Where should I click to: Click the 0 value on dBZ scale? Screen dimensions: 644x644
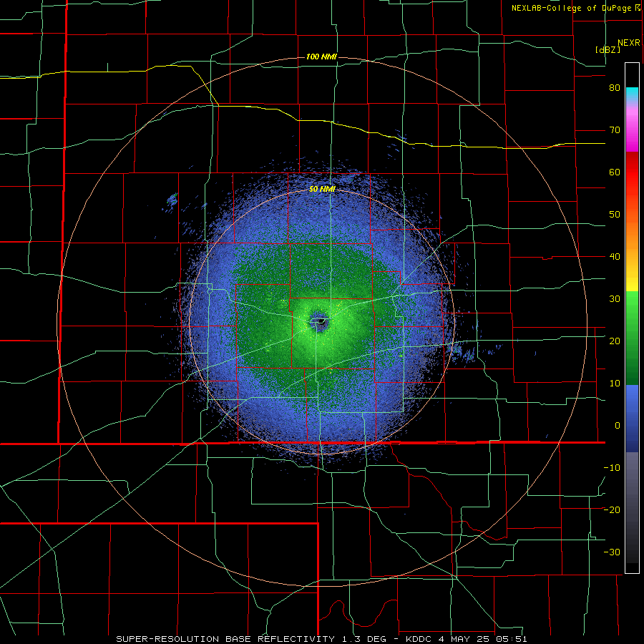(618, 426)
